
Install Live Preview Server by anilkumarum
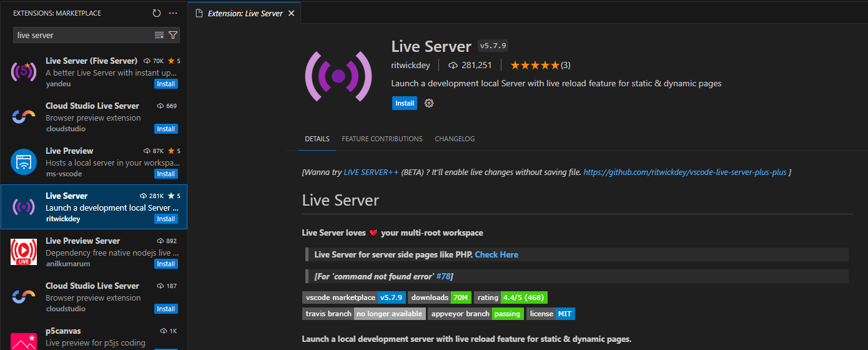pos(166,264)
